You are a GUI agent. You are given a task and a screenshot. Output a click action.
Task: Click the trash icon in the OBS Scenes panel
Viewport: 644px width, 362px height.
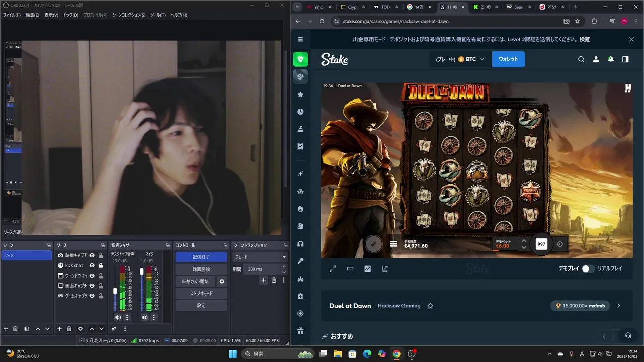16,329
